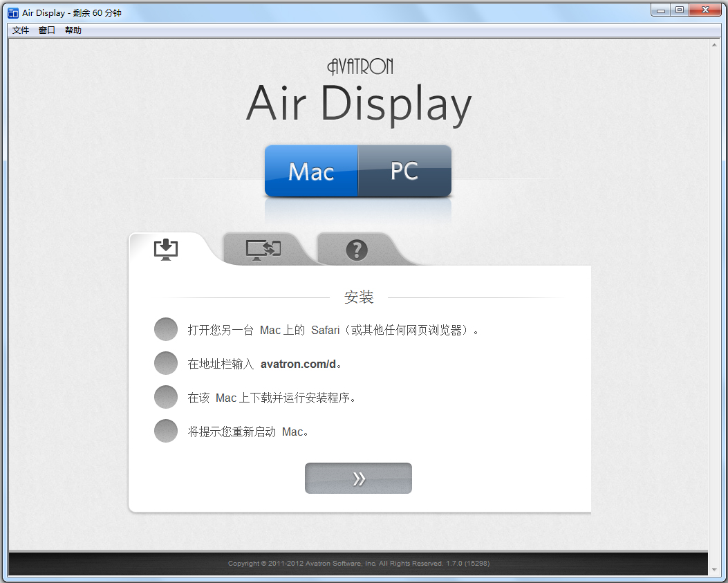
Task: Open the 帮助 menu
Action: coord(73,30)
